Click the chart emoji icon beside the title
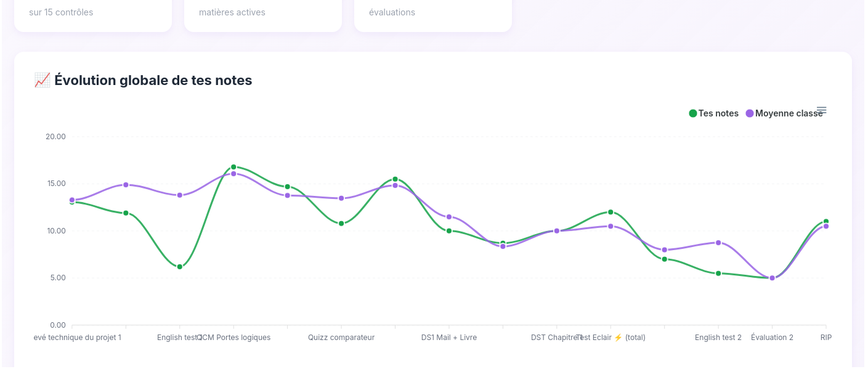 coord(42,80)
